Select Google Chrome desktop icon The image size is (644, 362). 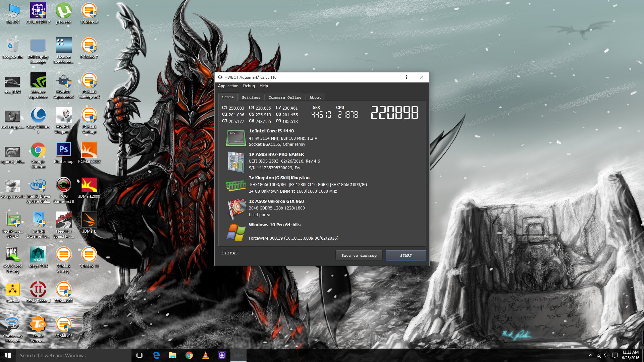click(x=38, y=156)
